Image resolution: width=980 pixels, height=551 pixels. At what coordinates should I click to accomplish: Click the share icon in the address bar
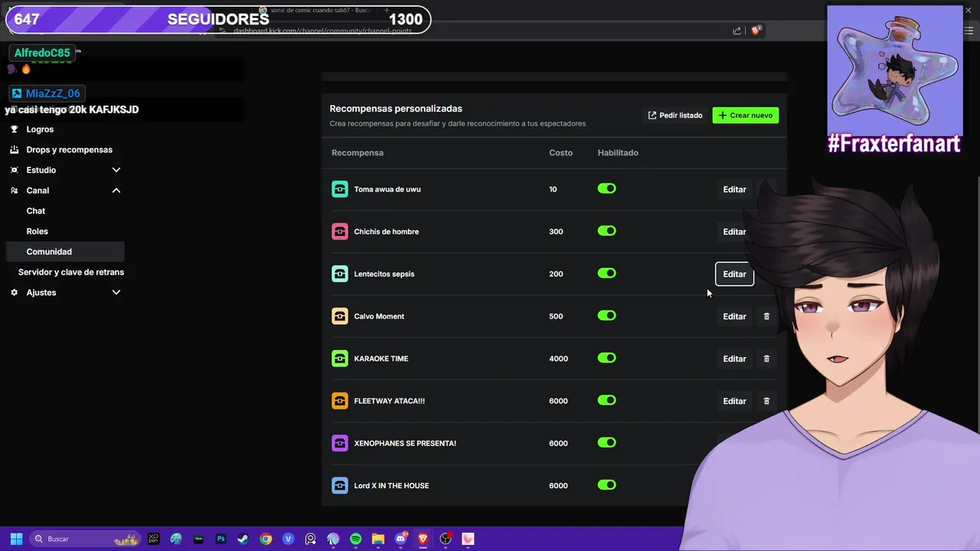point(737,31)
